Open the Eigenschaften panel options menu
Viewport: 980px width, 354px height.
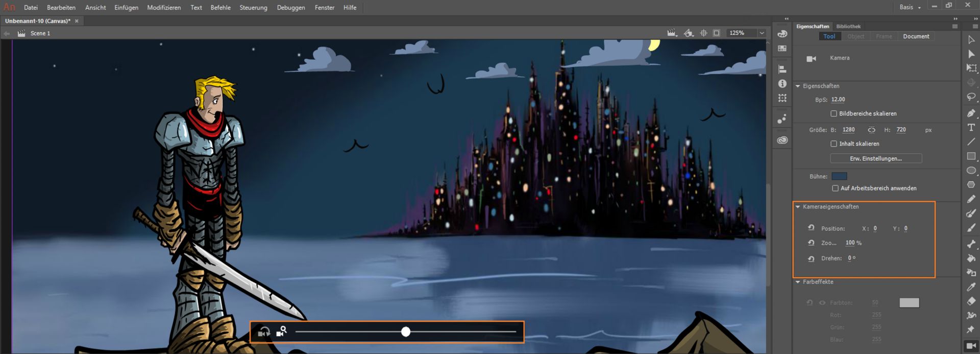[954, 26]
